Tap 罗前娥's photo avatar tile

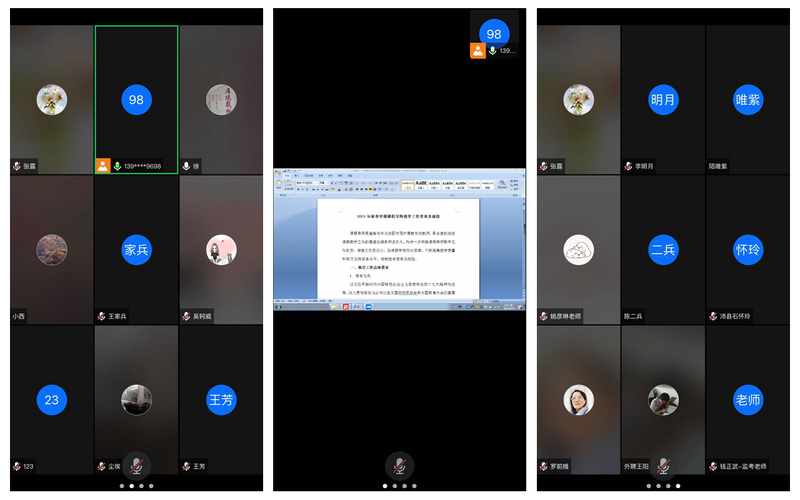578,400
